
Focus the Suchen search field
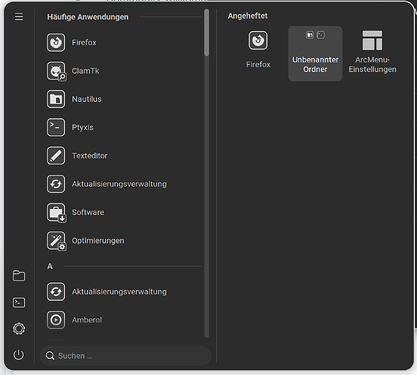coord(125,356)
